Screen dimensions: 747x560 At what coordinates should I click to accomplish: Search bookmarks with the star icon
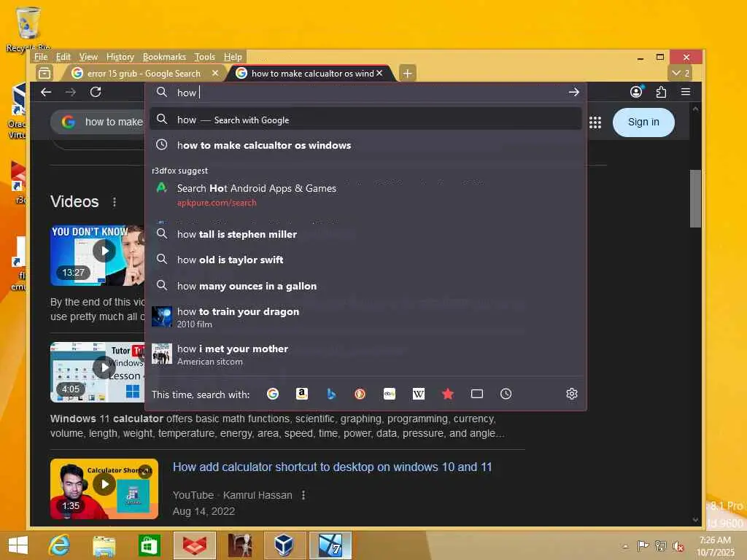tap(448, 394)
